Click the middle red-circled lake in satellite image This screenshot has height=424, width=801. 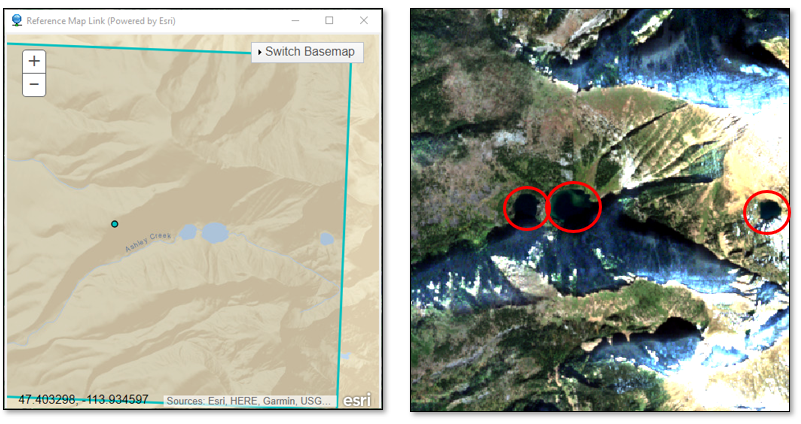click(573, 207)
